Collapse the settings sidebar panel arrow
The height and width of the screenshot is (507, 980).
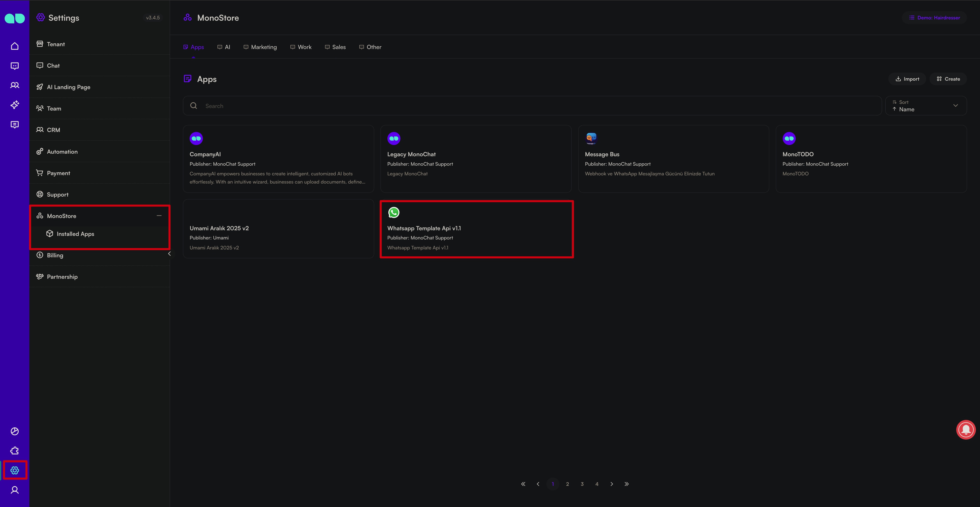point(169,254)
